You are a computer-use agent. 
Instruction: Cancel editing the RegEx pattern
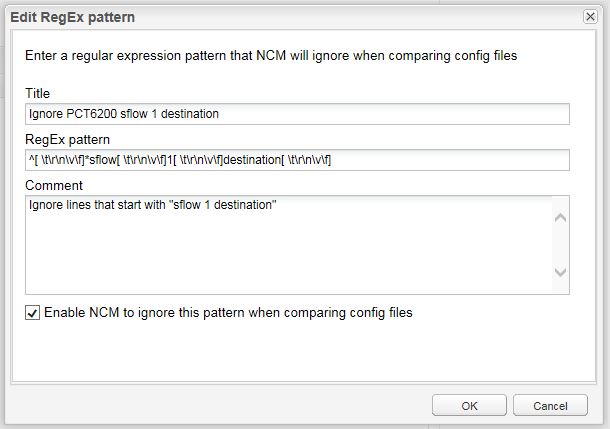click(550, 405)
